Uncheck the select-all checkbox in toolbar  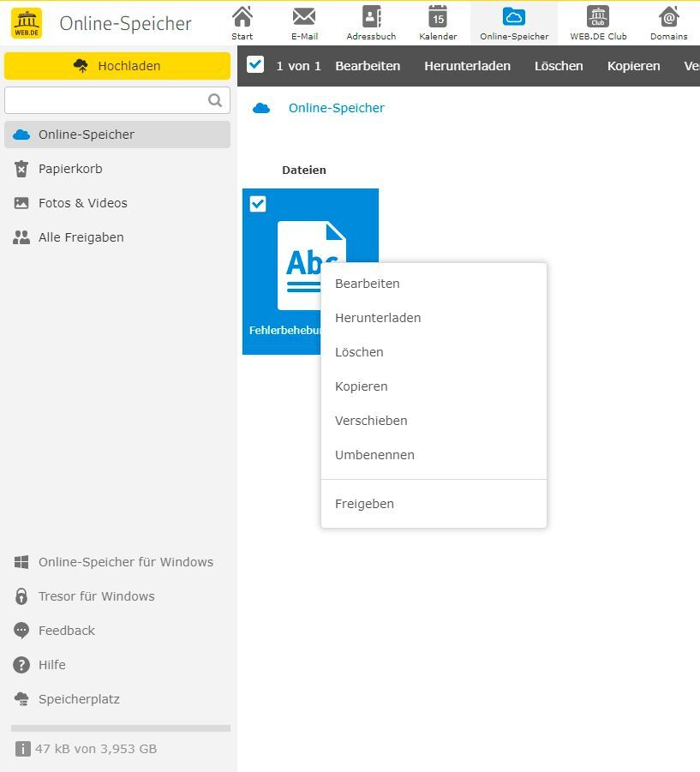tap(255, 65)
